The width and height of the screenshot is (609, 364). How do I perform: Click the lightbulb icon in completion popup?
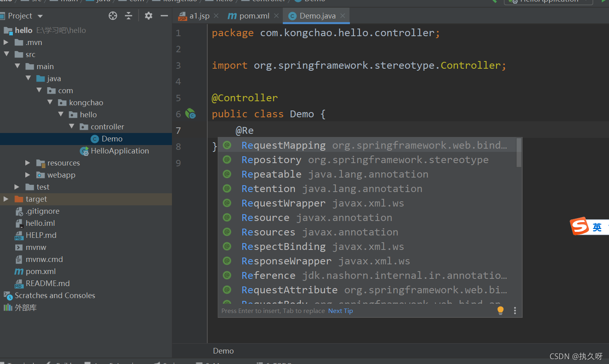point(500,311)
